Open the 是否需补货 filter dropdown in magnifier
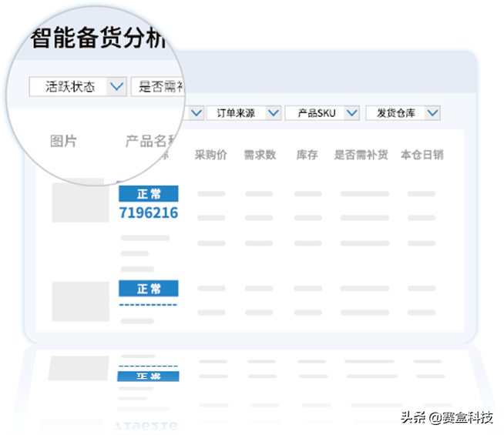This screenshot has height=435, width=504. click(158, 87)
